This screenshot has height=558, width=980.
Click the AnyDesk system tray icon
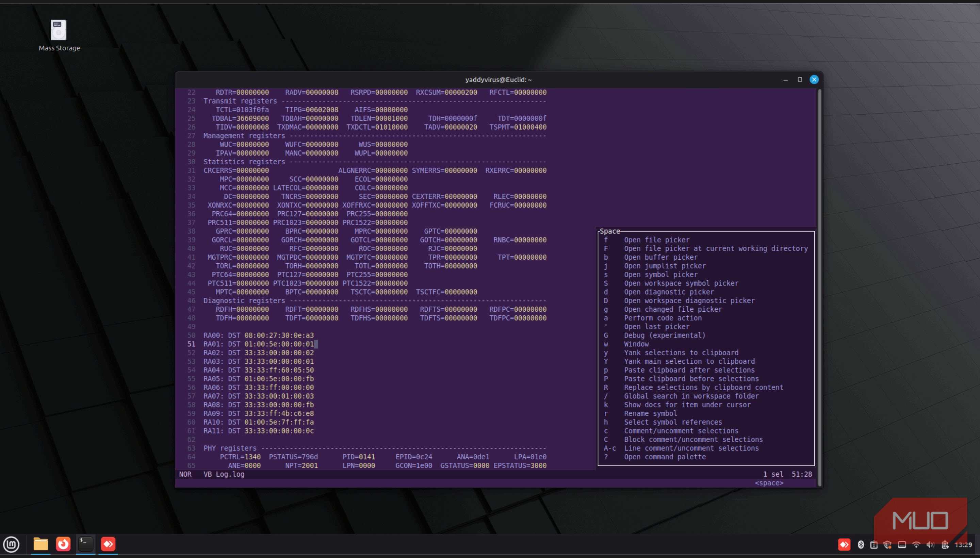pos(844,545)
